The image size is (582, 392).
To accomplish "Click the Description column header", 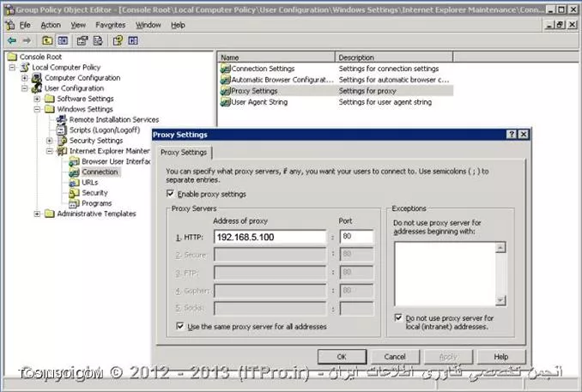I will (x=394, y=57).
